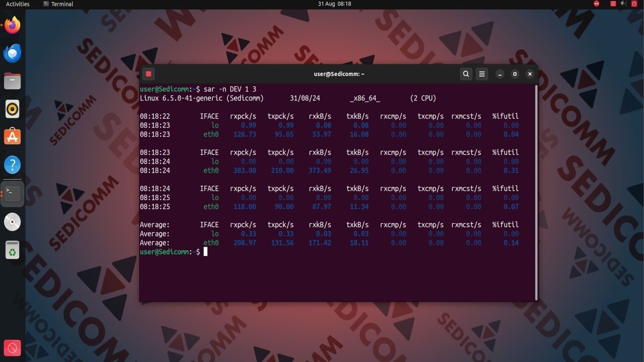Open the Trash from the dock
Viewport: 644px width, 362px height.
12,250
